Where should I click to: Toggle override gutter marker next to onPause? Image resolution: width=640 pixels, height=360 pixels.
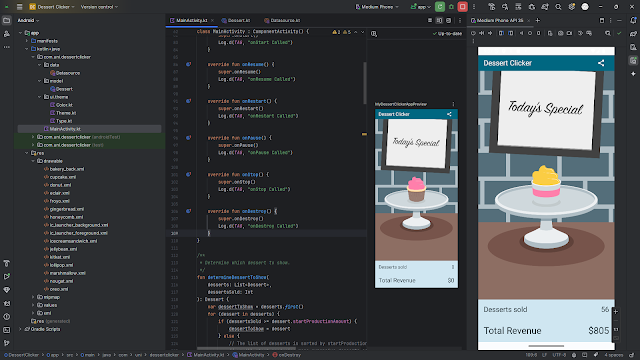pos(188,138)
